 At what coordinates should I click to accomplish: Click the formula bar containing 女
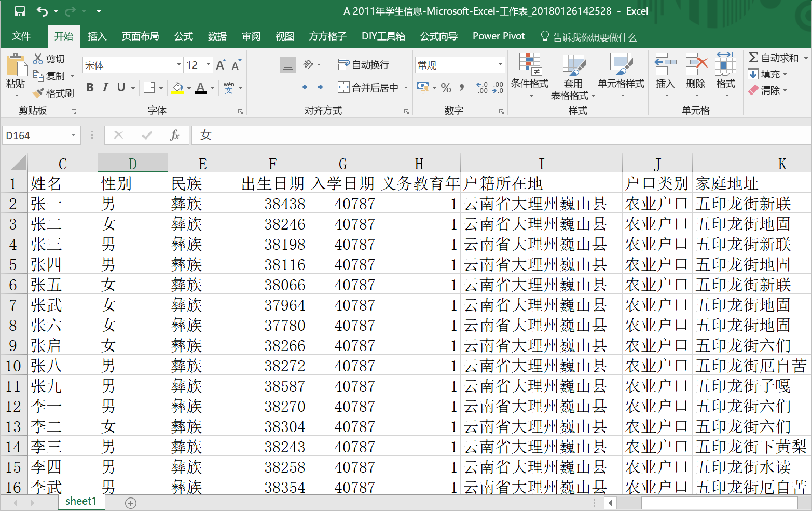pos(501,135)
